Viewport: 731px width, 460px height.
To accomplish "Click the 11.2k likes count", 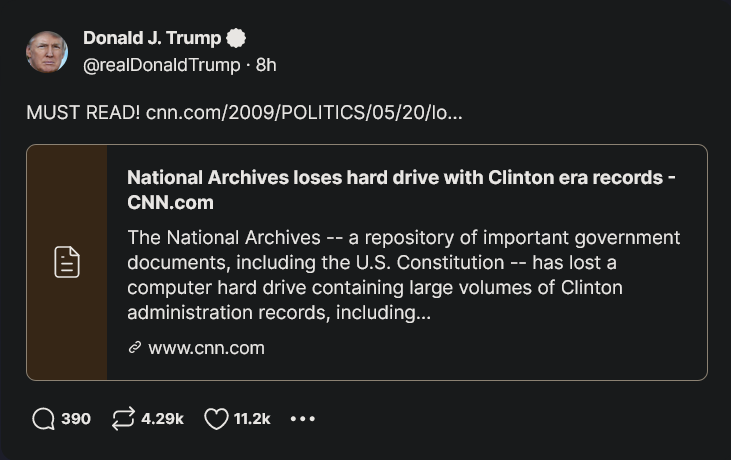I will pyautogui.click(x=252, y=419).
